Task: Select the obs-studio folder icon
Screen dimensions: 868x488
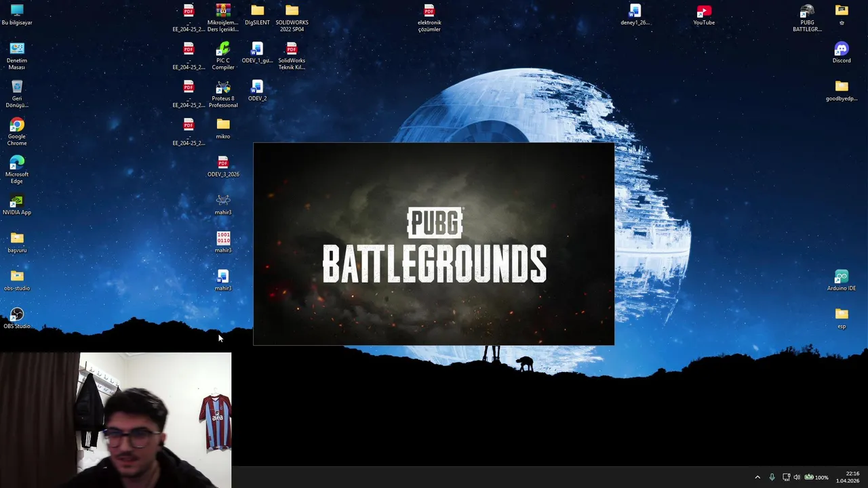Action: [17, 281]
